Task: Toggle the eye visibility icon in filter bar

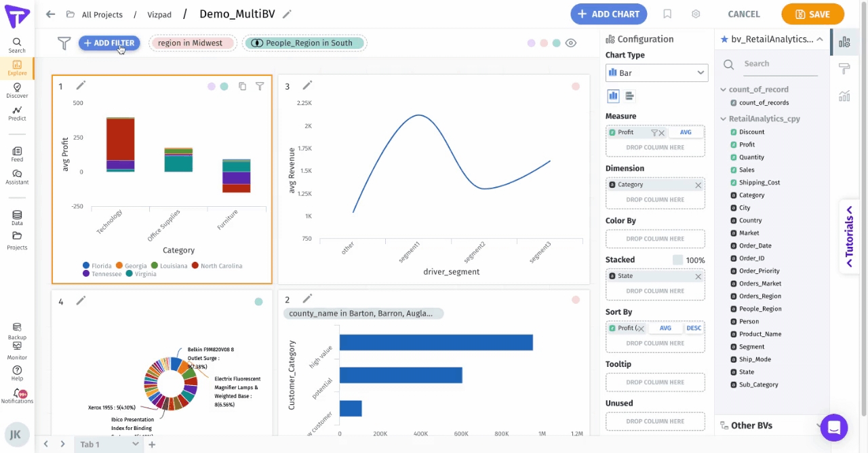Action: pos(571,43)
